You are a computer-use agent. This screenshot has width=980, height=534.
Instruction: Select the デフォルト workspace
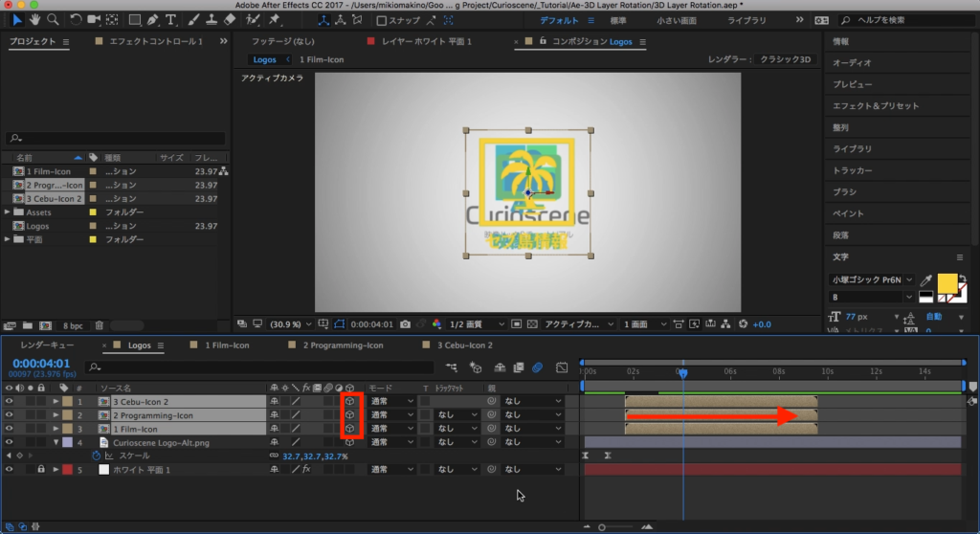pos(559,20)
